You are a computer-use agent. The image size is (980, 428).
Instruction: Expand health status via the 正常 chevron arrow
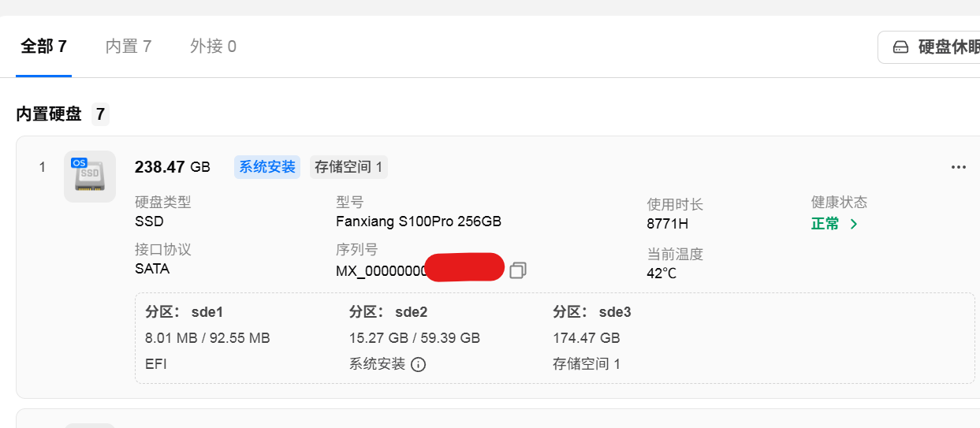point(854,224)
